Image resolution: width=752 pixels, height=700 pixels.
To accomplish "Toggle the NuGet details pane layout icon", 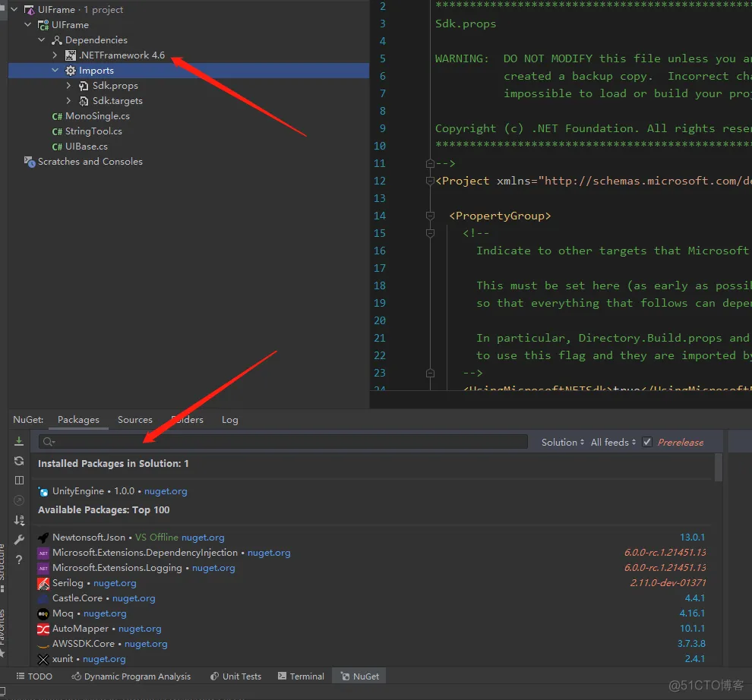I will [x=19, y=481].
